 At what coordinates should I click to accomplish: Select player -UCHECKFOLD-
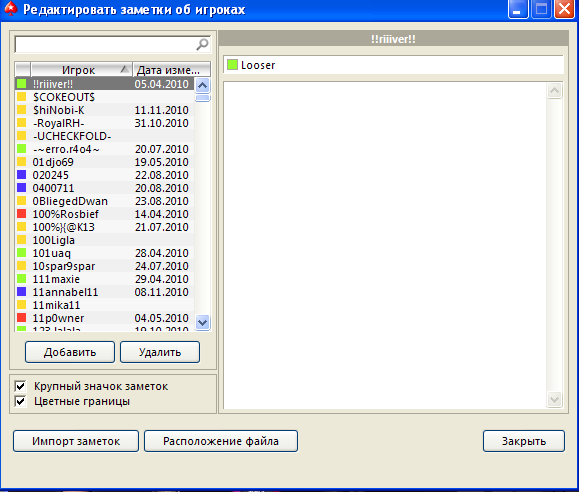click(x=104, y=136)
